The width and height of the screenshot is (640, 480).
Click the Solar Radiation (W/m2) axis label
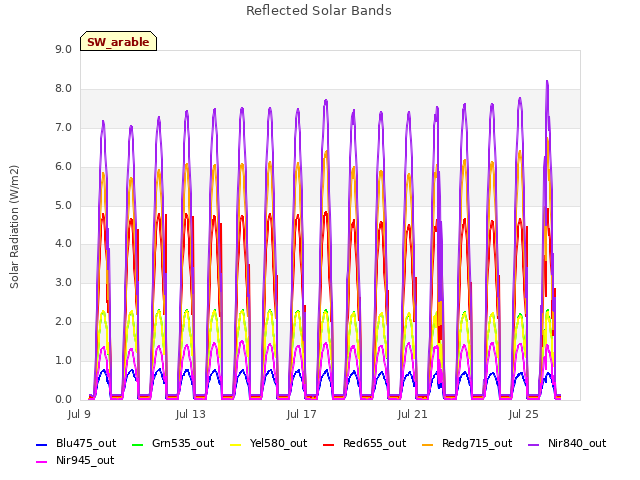(14, 227)
